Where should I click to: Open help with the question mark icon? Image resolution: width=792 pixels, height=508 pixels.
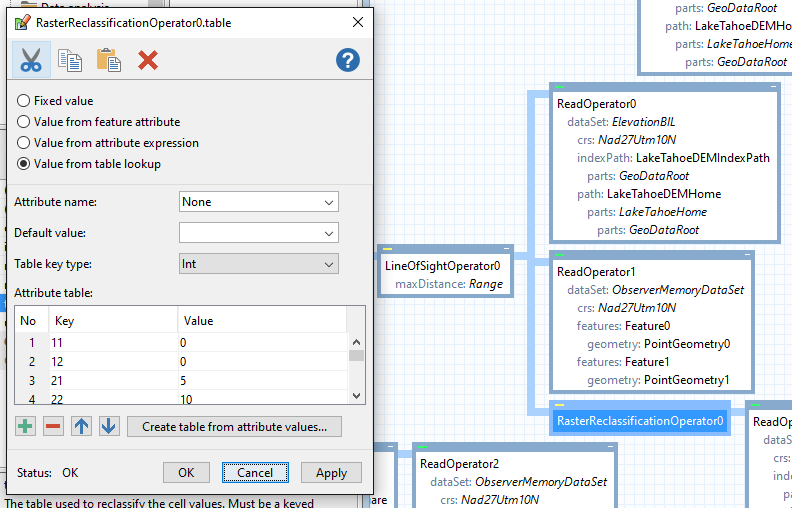[347, 60]
